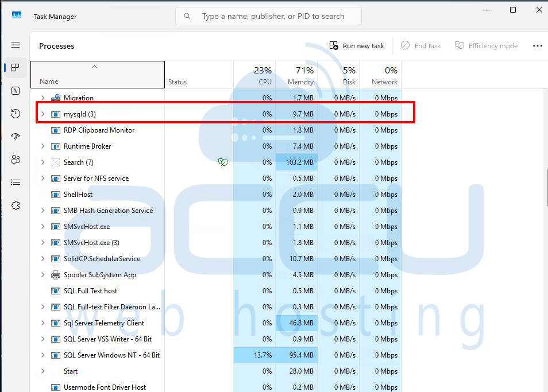The image size is (548, 392).
Task: Select the SMSvcHost.exe process row
Action: pyautogui.click(x=215, y=227)
